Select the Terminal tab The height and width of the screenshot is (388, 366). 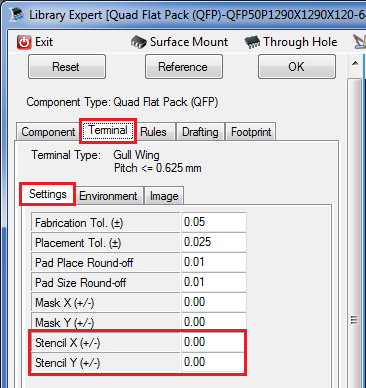[108, 130]
